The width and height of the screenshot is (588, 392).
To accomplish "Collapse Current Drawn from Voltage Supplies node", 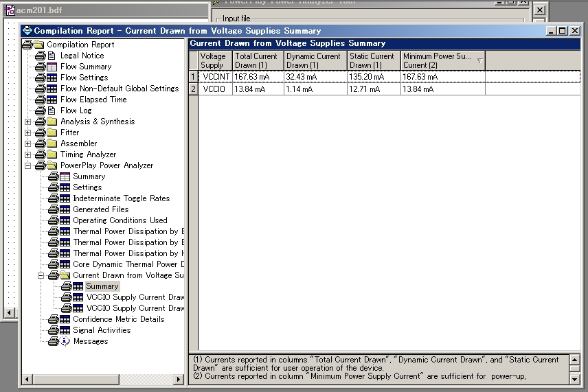I will 41,275.
